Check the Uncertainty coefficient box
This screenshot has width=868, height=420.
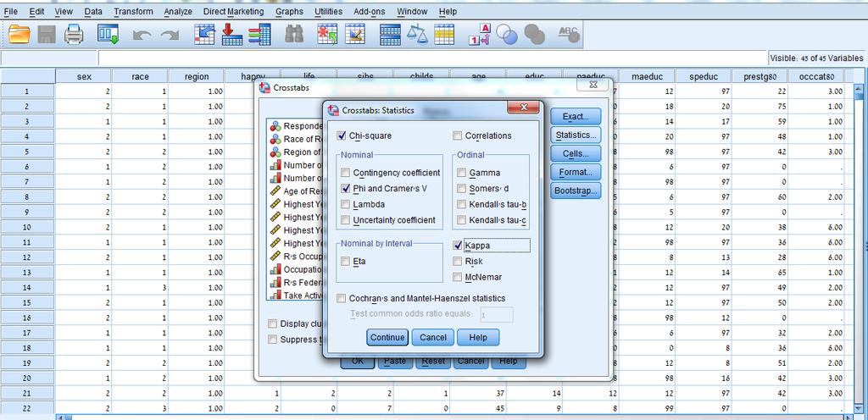[346, 219]
